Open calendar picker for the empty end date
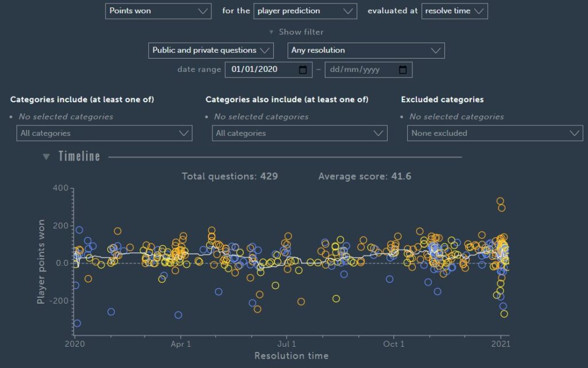Screen dimensions: 588x368 (403, 70)
